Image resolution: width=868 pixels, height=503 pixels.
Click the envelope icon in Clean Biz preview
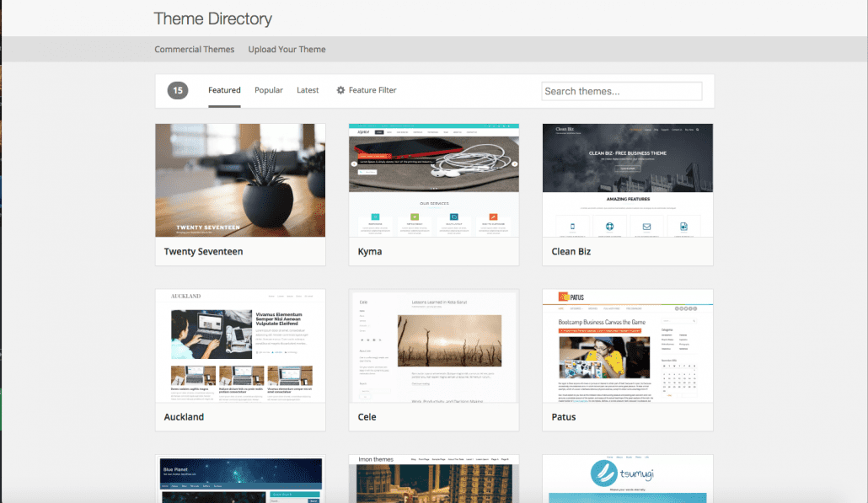point(646,226)
